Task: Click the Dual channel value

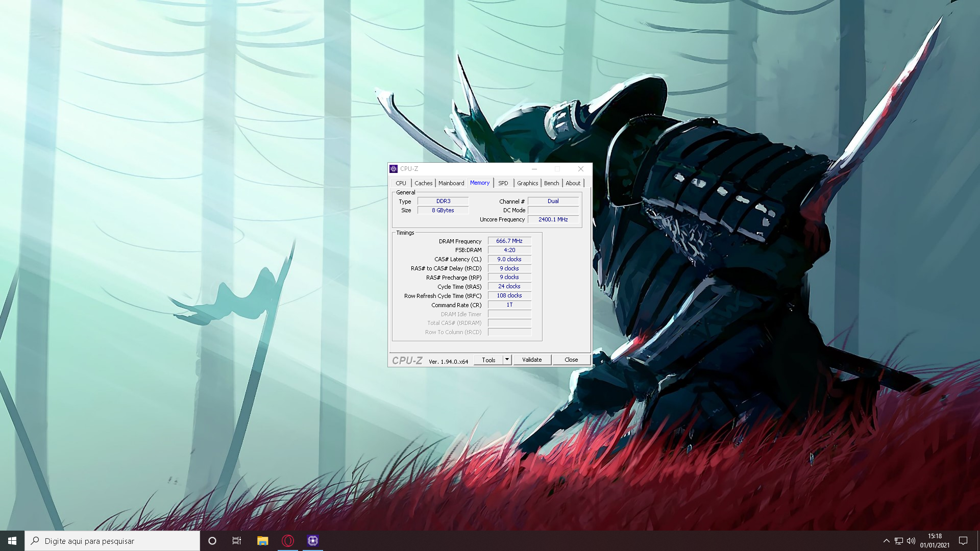Action: point(553,201)
